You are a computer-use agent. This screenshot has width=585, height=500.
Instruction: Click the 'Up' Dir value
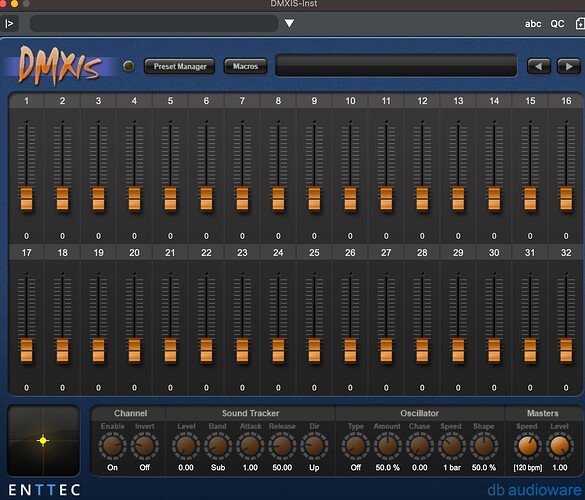tap(314, 468)
